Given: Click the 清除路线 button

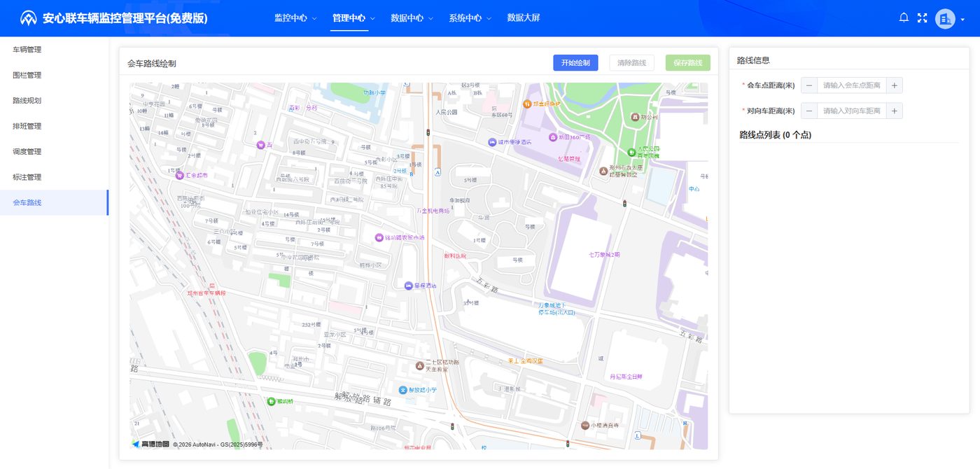Looking at the screenshot, I should (631, 63).
